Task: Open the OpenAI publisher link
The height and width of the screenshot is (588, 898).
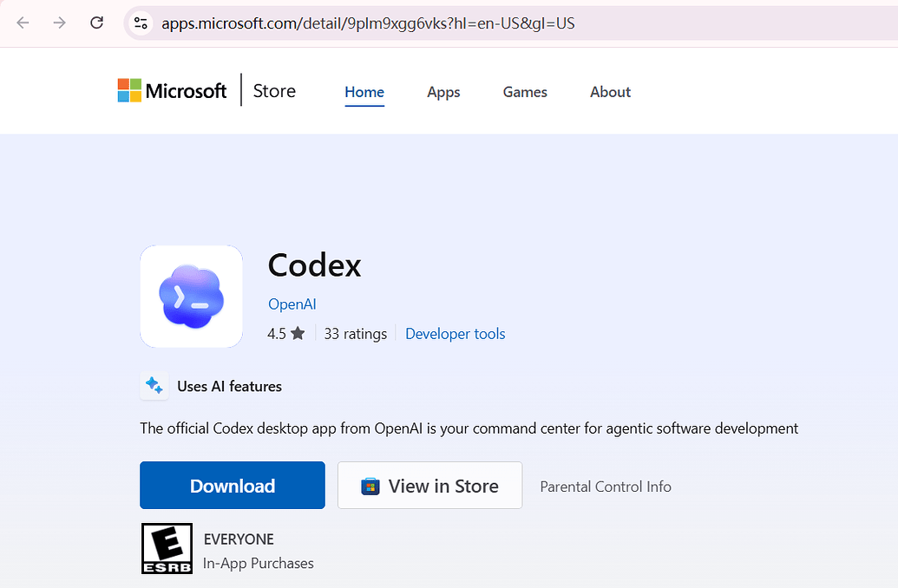Action: pyautogui.click(x=292, y=304)
